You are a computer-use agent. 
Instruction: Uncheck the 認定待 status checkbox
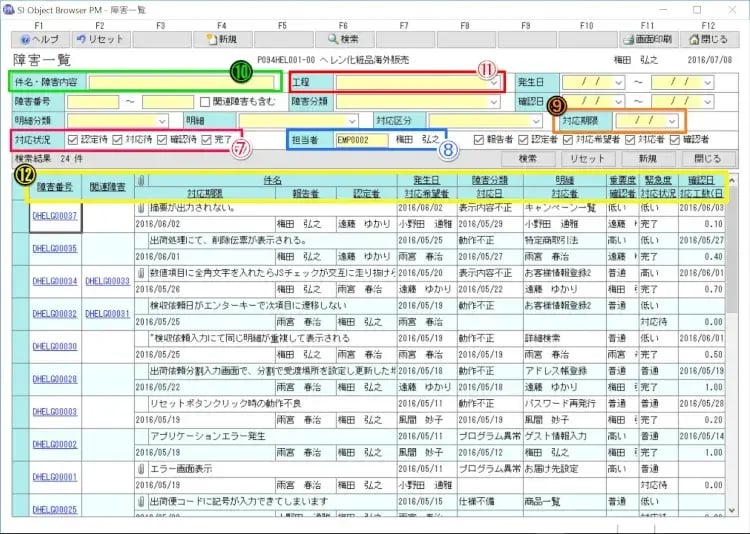(71, 139)
